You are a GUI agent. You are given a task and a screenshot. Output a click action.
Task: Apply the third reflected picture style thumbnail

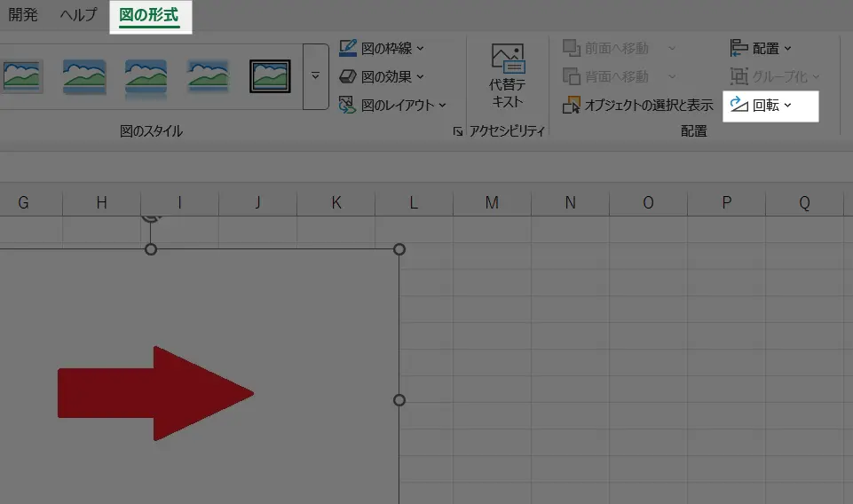click(x=146, y=77)
